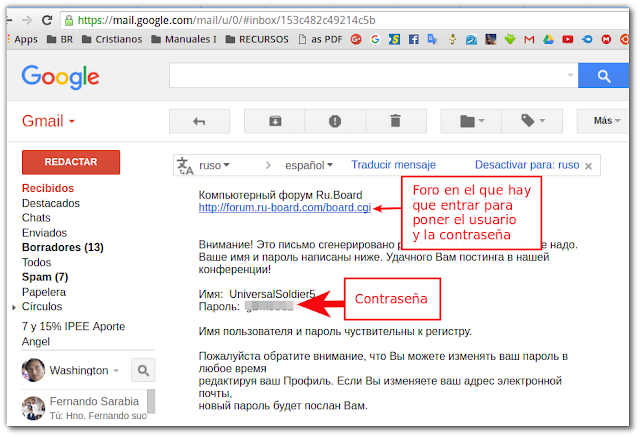640x437 pixels.
Task: Archive the open email
Action: (x=275, y=121)
